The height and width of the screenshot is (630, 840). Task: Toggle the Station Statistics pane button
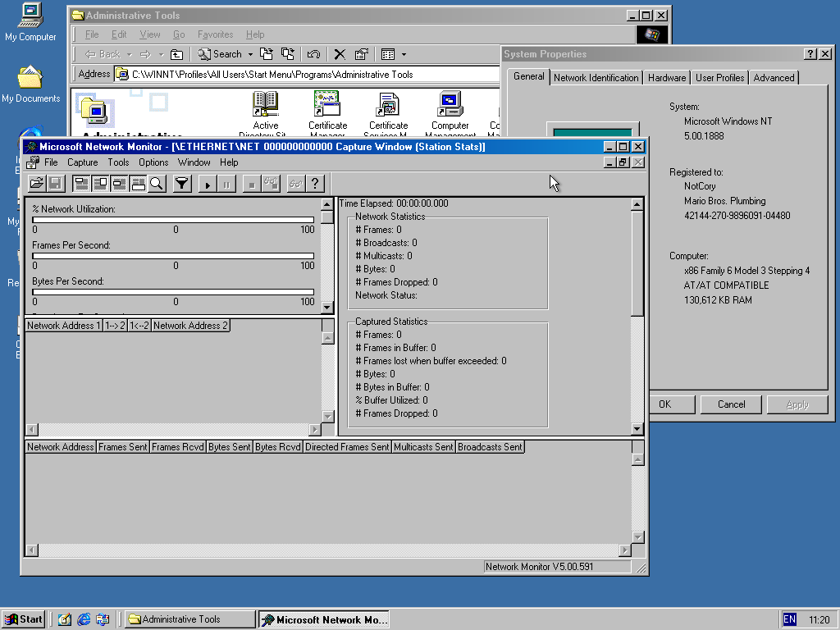pos(138,184)
